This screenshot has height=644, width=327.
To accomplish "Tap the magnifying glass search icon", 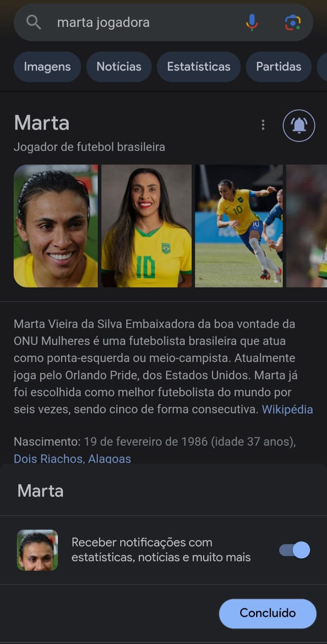I will click(34, 22).
